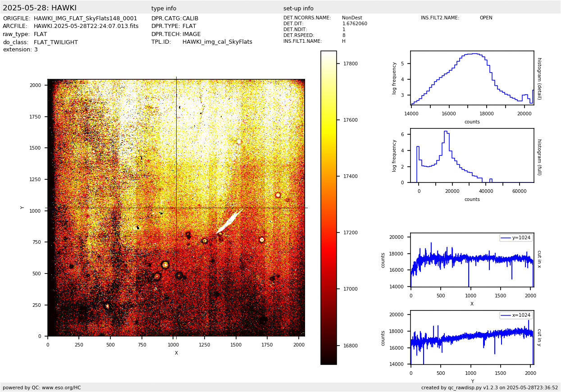Image resolution: width=561 pixels, height=392 pixels.
Task: Select the cut in x profile plot
Action: click(472, 260)
